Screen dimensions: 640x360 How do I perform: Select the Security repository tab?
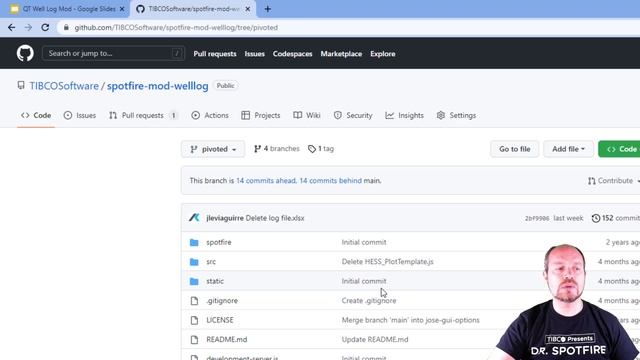(x=353, y=116)
